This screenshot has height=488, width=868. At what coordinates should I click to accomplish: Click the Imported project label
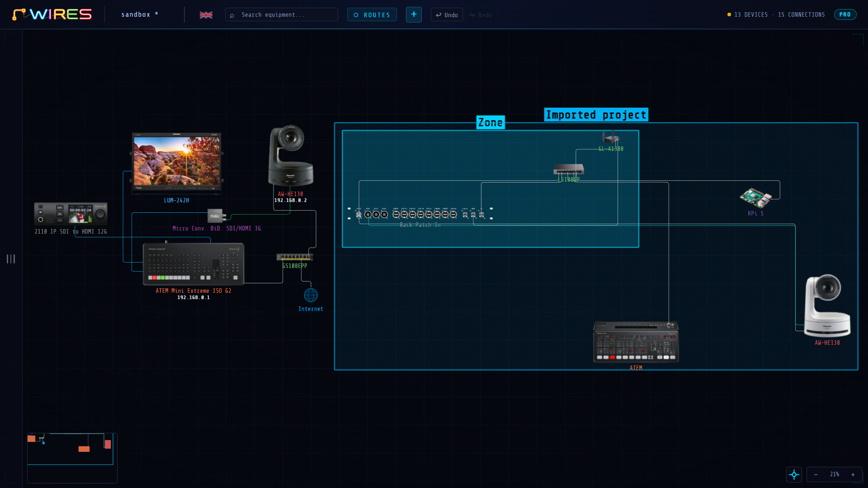point(596,115)
